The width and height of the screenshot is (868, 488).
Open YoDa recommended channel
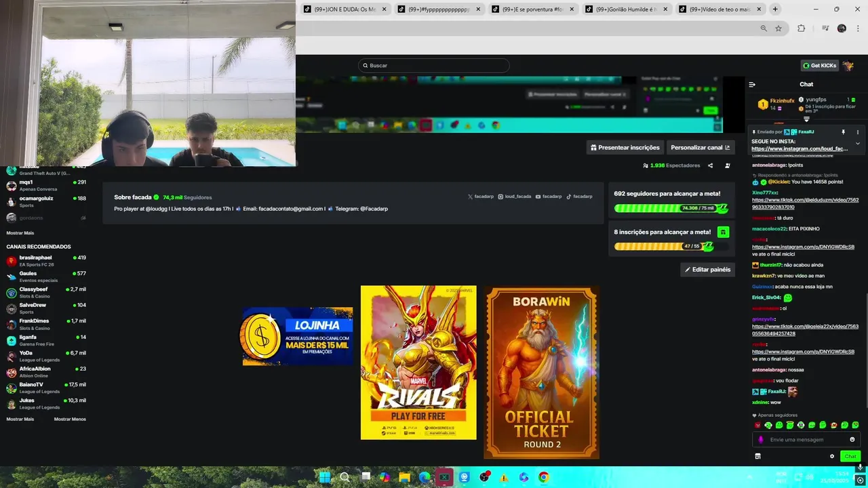tap(46, 356)
